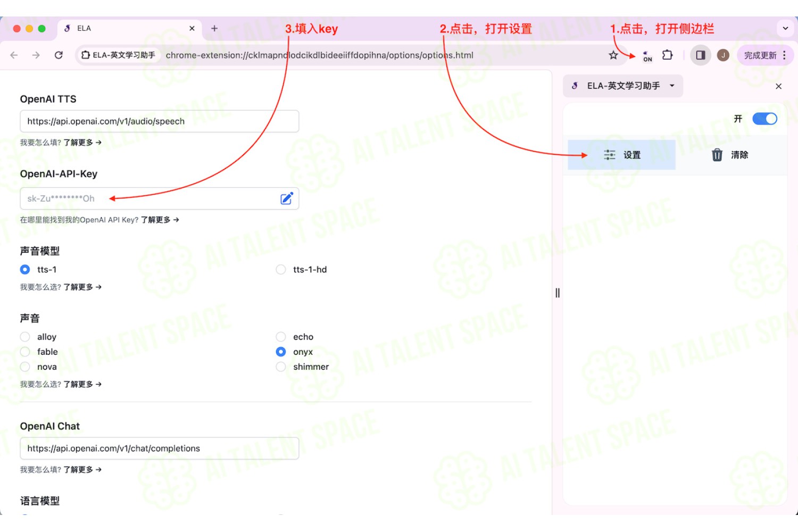This screenshot has width=798, height=532.
Task: Click the OpenAI Chat heading
Action: coord(50,426)
